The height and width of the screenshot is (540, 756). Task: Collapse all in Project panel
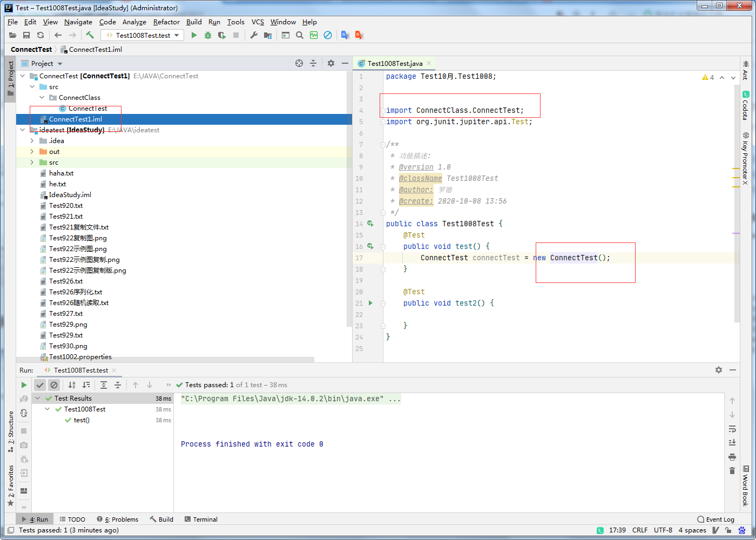click(x=313, y=63)
